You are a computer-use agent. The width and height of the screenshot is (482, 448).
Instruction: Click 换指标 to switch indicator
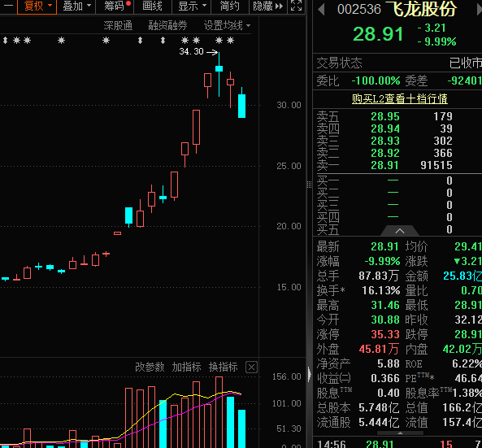[x=224, y=367]
